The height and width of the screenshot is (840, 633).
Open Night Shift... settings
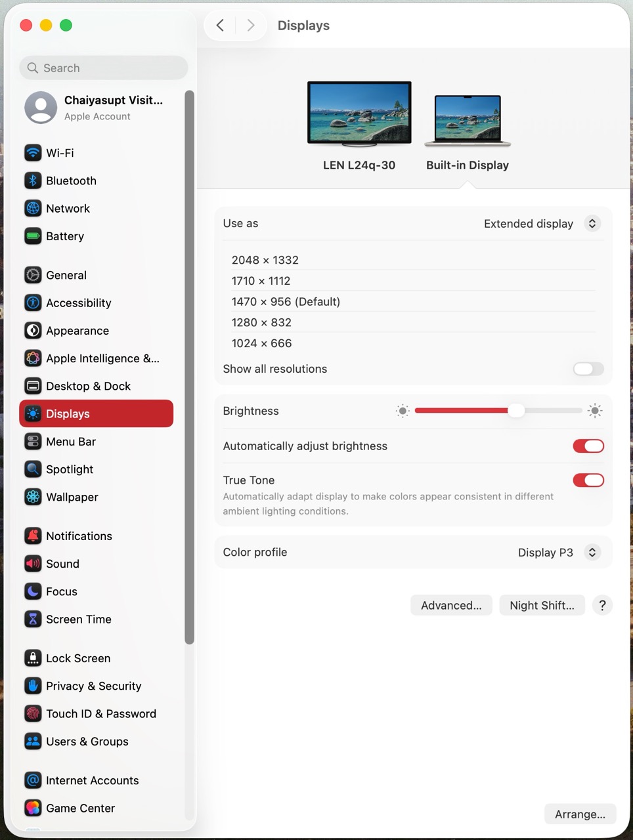542,605
